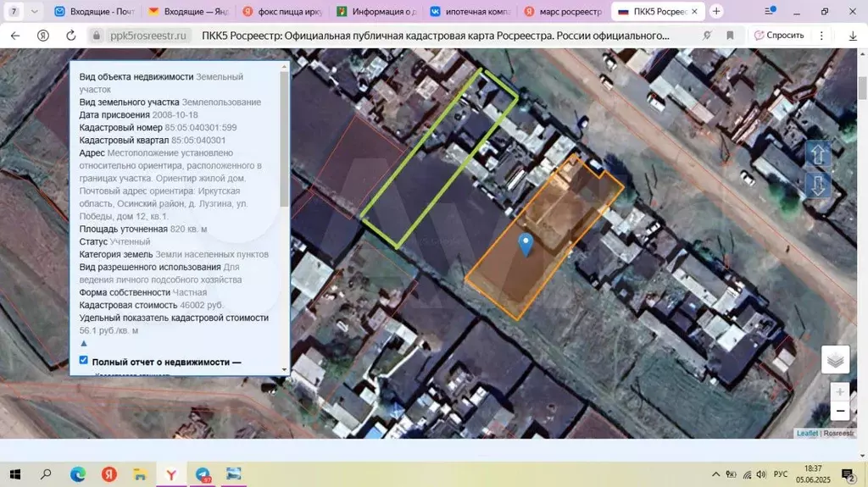Open the Windows Start menu
The height and width of the screenshot is (487, 868).
(15, 474)
